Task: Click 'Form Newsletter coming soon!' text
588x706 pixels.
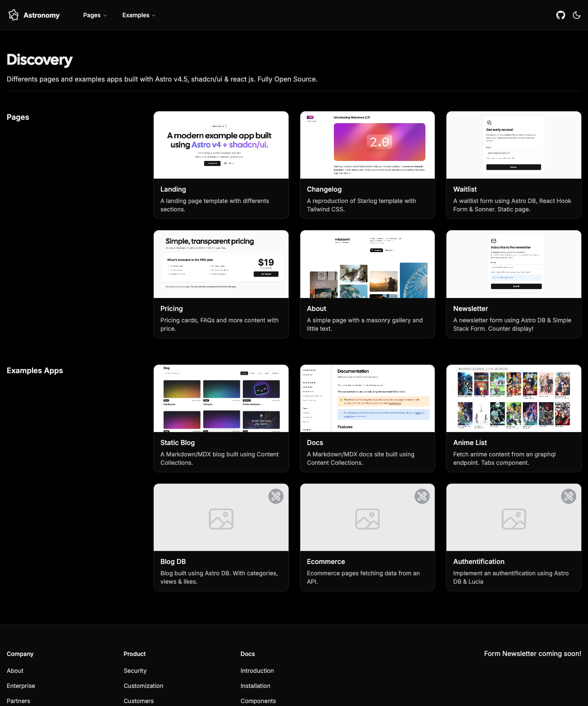Action: coord(533,653)
